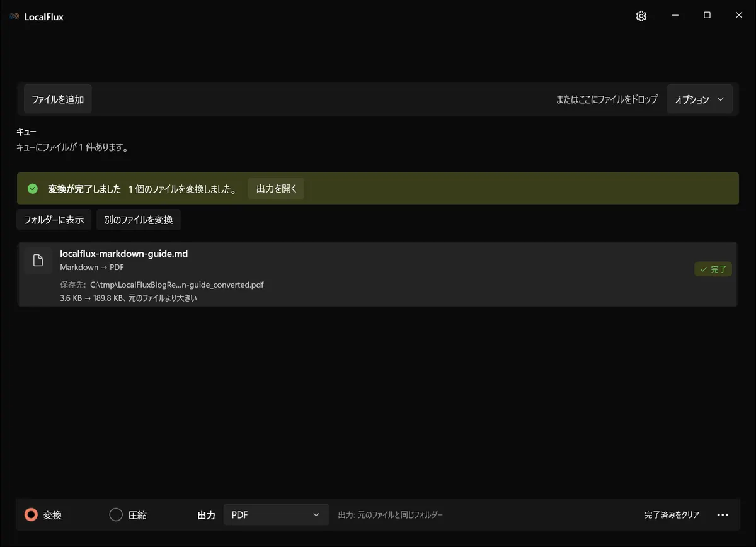Open the three-dot more options menu

723,515
